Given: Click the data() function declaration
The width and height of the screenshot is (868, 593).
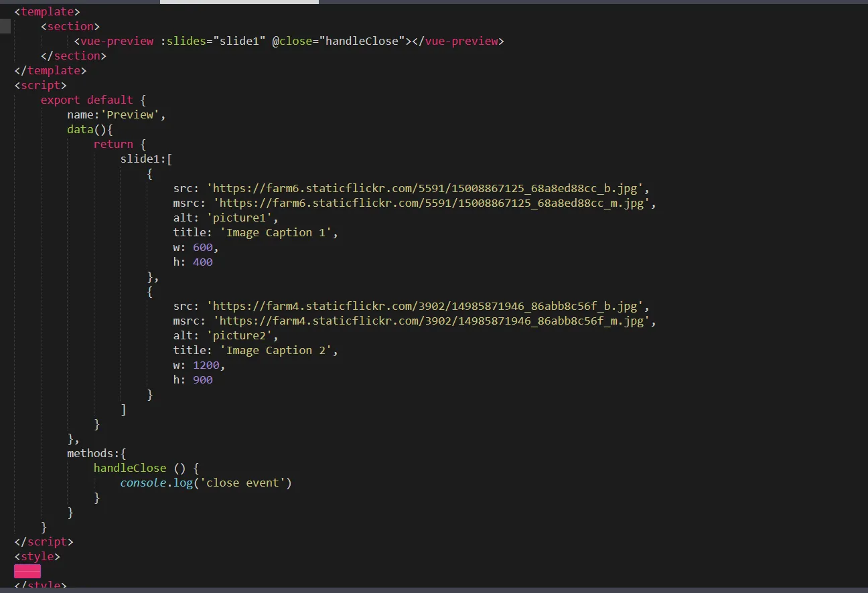Looking at the screenshot, I should point(90,129).
